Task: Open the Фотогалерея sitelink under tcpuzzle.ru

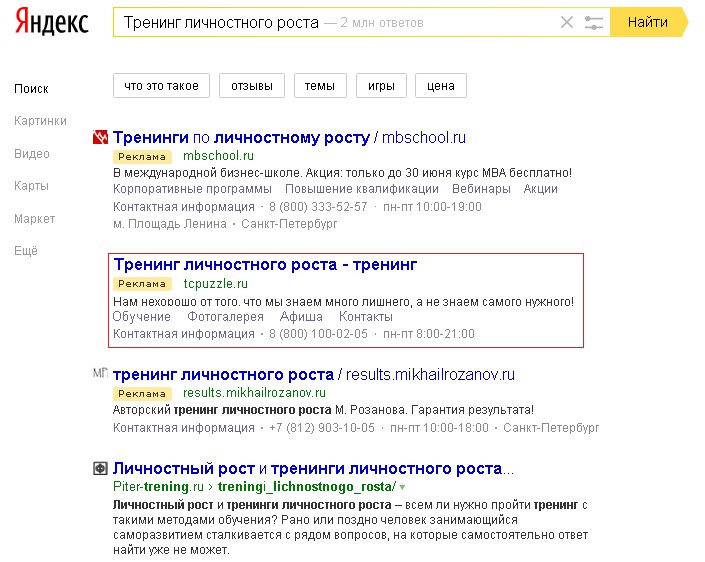Action: click(227, 316)
